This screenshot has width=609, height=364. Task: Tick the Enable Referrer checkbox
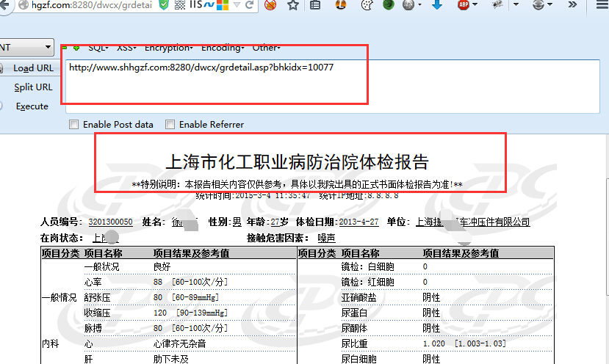click(x=170, y=124)
